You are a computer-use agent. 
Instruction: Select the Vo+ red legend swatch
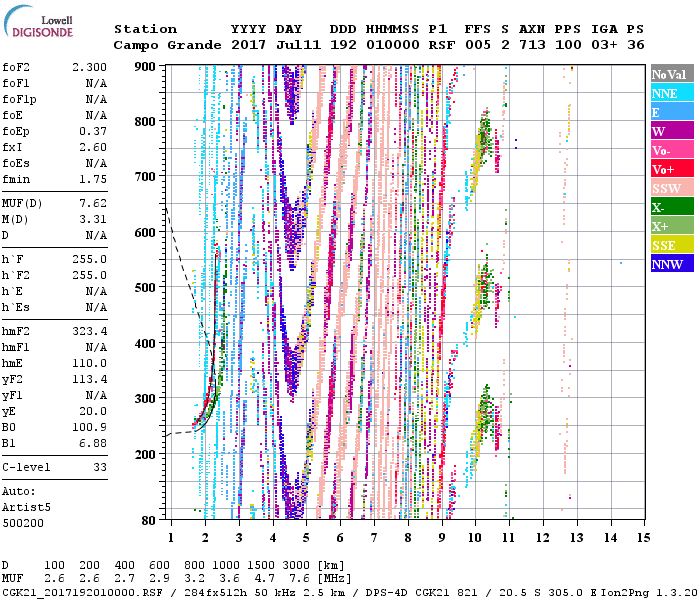pos(669,169)
